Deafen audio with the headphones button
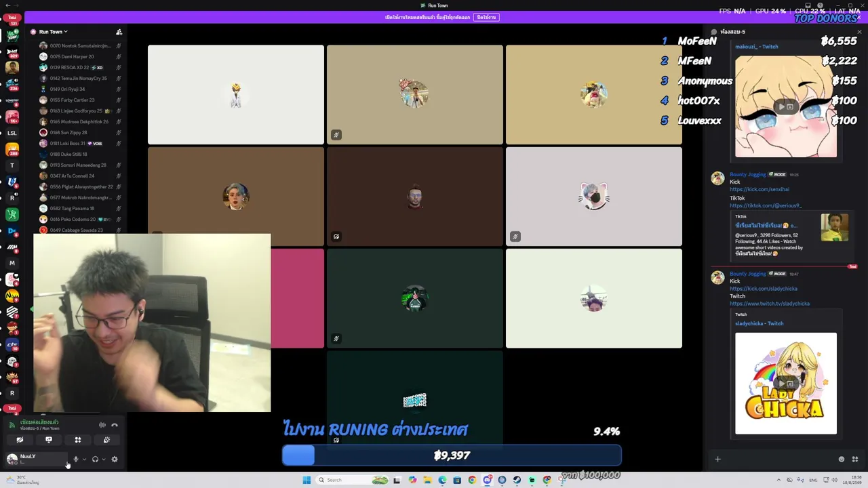This screenshot has height=488, width=868. pyautogui.click(x=95, y=459)
